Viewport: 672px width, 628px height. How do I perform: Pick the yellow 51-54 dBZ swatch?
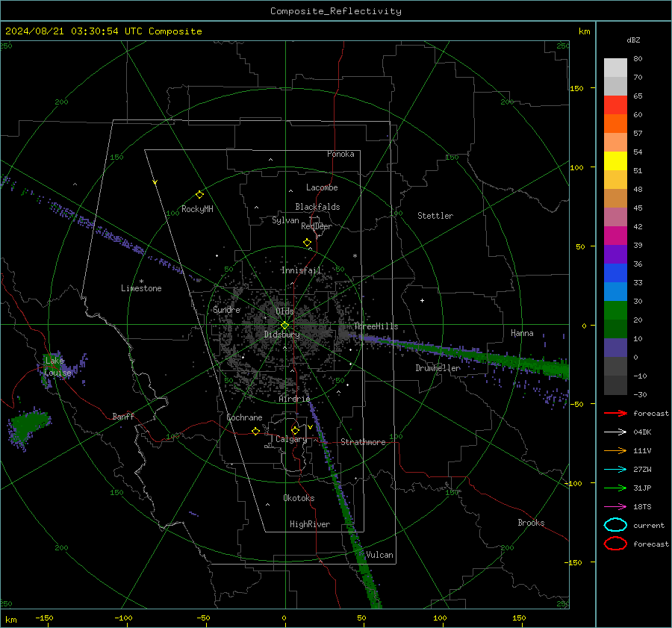pyautogui.click(x=615, y=161)
